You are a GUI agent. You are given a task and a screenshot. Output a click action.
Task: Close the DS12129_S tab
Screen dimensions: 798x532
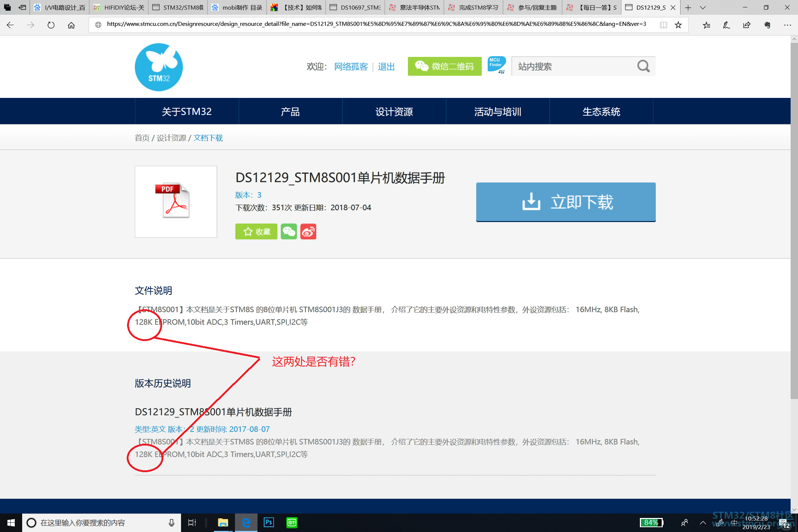coord(673,7)
